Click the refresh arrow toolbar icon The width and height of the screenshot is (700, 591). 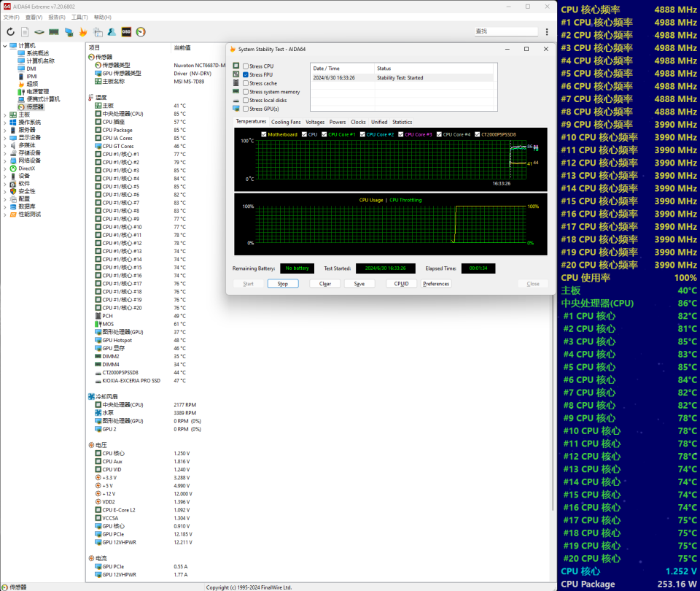point(10,31)
